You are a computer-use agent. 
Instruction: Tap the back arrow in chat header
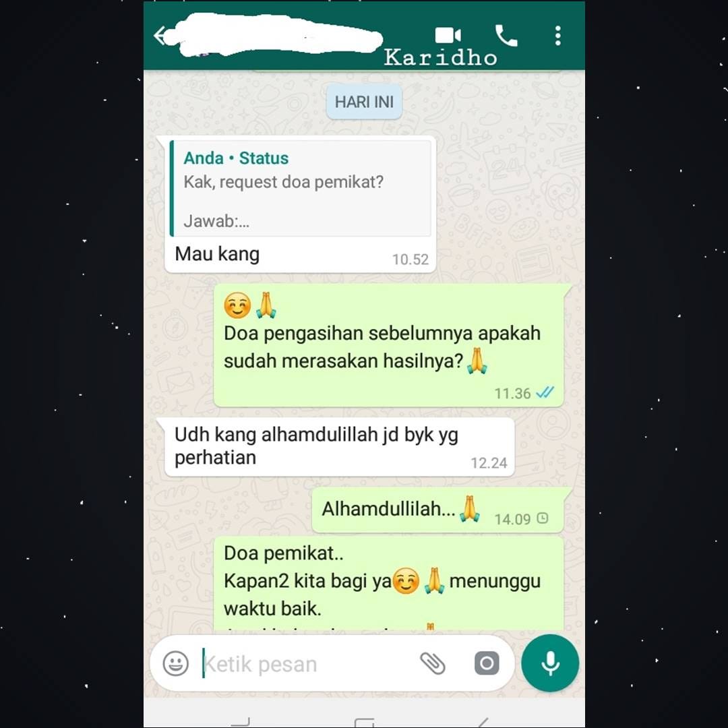click(160, 36)
